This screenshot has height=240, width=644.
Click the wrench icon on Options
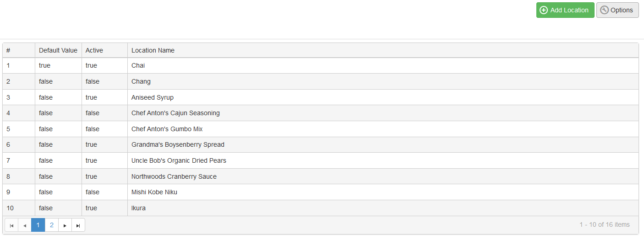point(604,10)
